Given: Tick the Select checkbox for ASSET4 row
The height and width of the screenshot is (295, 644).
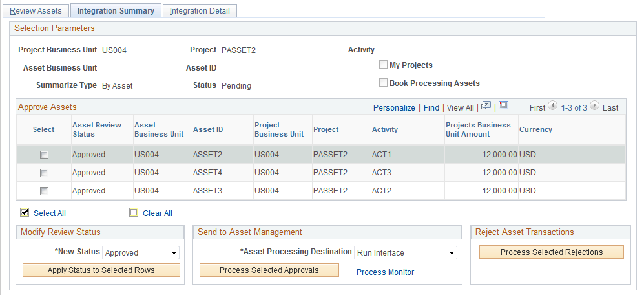Looking at the screenshot, I should 44,173.
